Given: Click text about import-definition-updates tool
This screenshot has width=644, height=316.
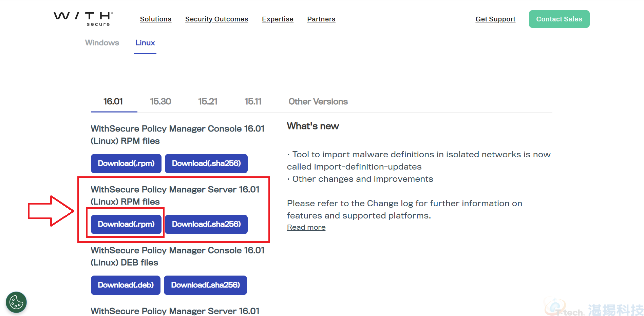Looking at the screenshot, I should point(419,161).
